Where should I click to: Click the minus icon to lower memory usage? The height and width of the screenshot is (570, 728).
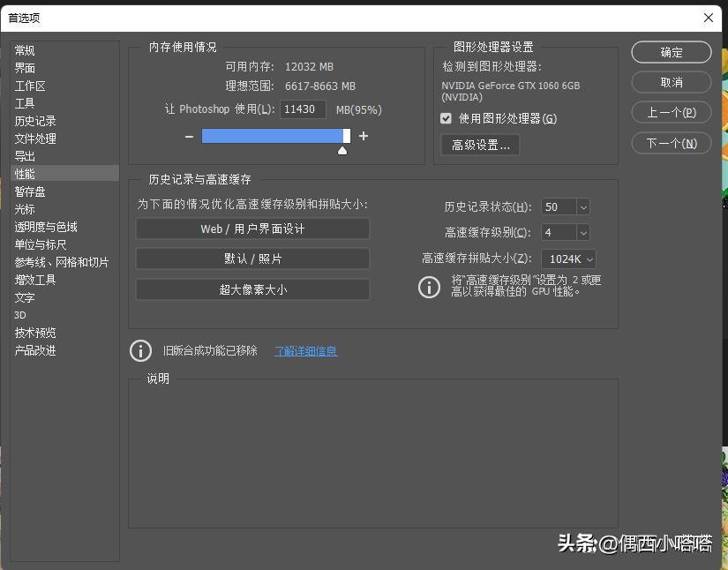188,137
